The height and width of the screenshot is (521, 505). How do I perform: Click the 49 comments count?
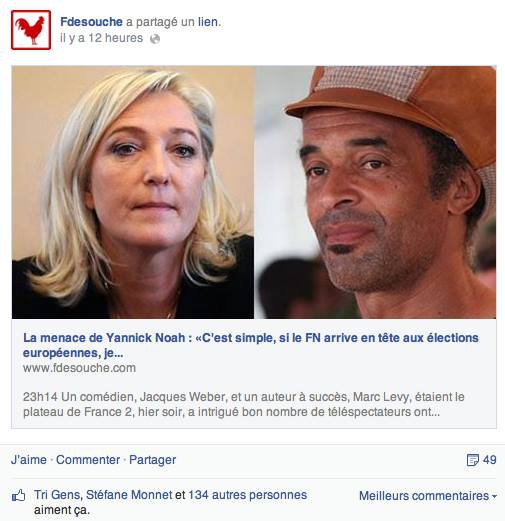489,460
